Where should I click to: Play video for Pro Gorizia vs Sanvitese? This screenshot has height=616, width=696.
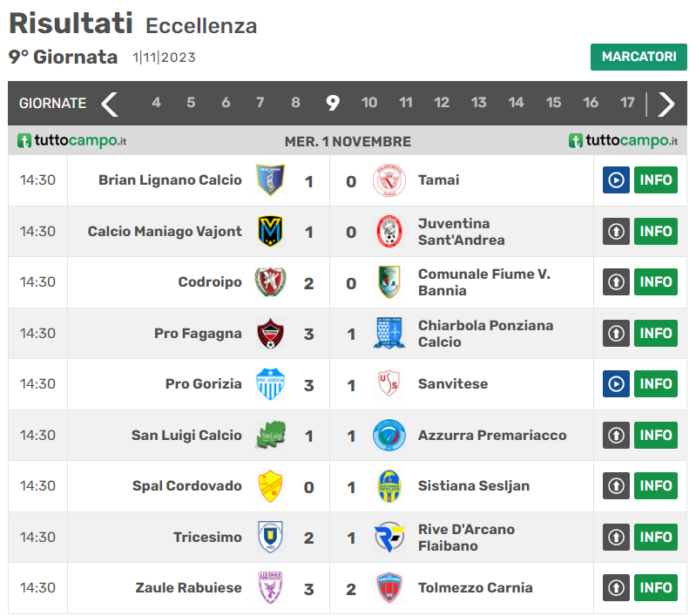coord(616,384)
